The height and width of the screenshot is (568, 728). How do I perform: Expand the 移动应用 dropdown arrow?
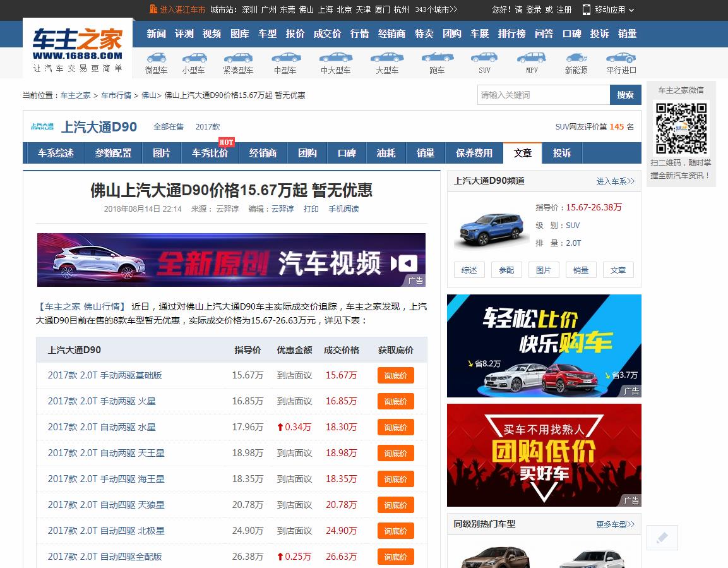(x=631, y=9)
